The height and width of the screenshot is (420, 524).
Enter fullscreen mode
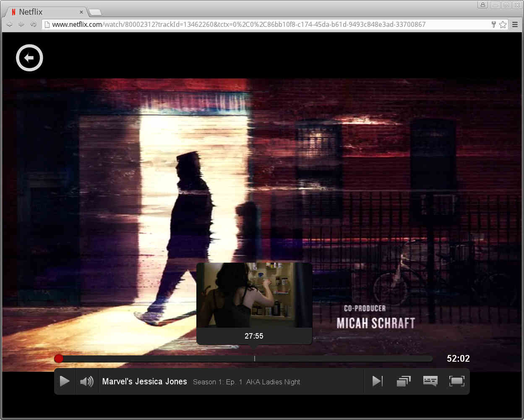click(x=457, y=381)
